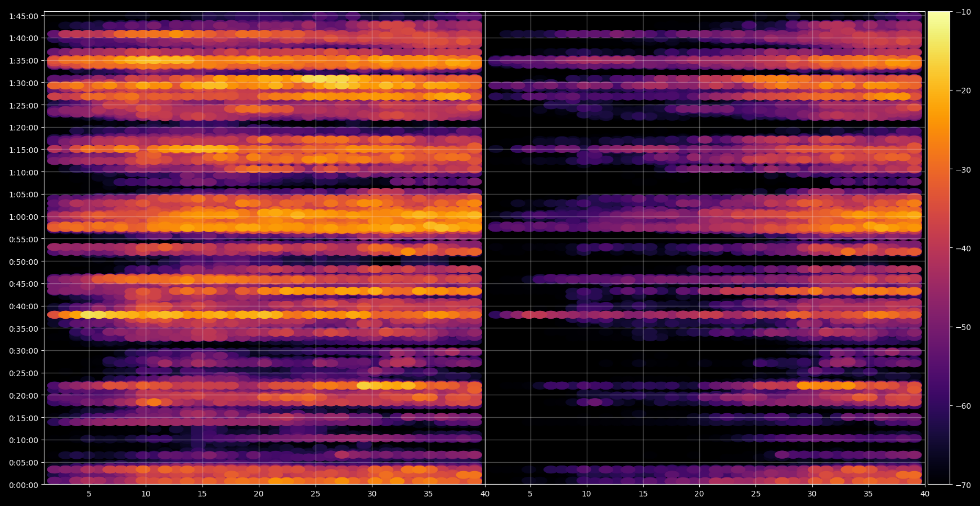Click final x-axis label 40 of right heatmap

pos(925,494)
